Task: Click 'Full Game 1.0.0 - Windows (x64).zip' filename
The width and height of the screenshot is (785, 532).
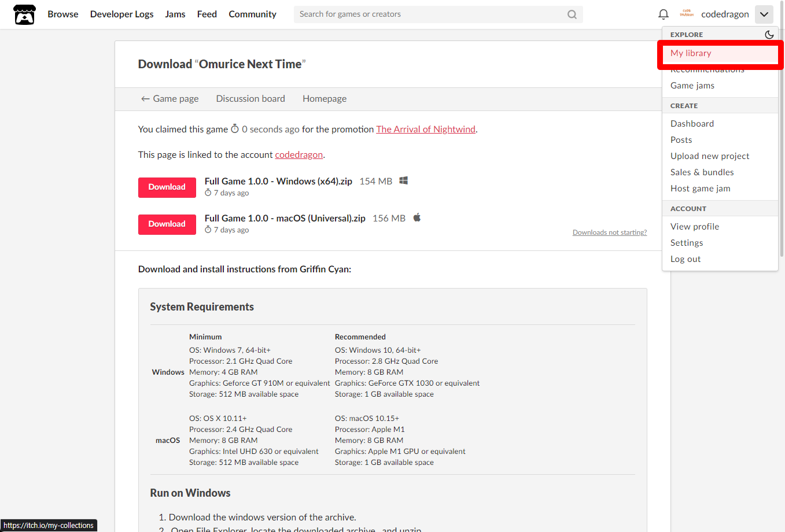Action: [278, 182]
